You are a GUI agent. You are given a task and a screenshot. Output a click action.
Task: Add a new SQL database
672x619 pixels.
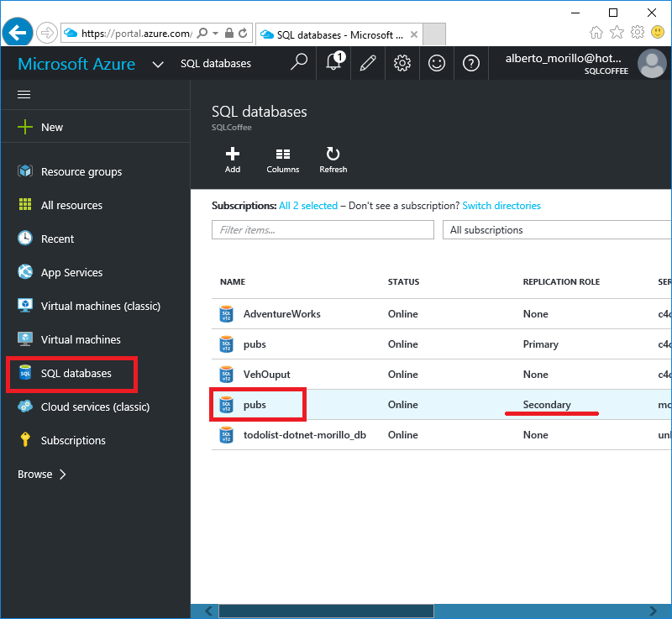pos(233,160)
